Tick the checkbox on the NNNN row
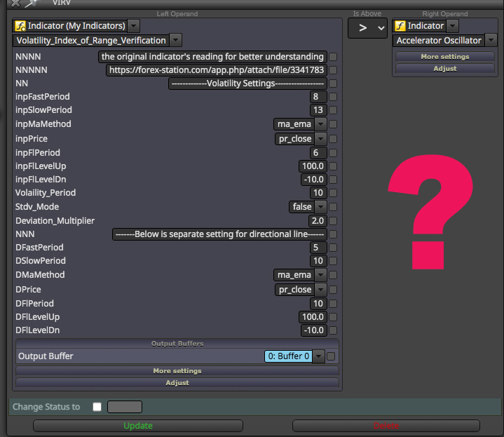 click(333, 57)
